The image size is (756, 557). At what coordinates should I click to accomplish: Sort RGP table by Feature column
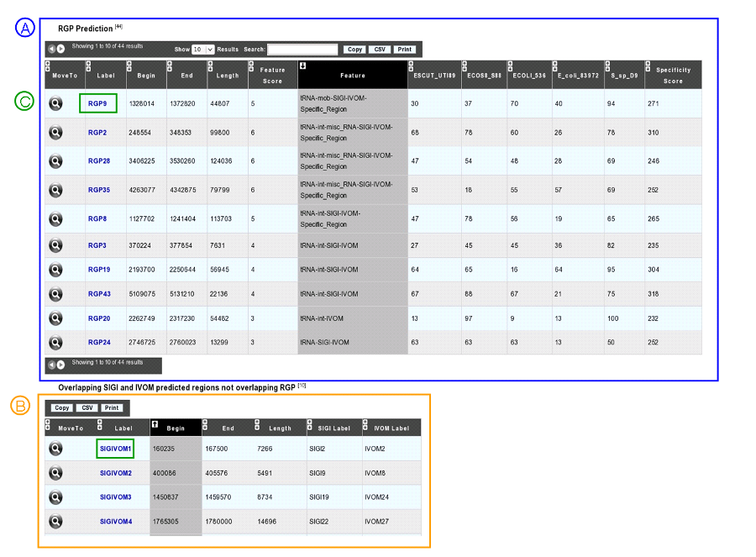pyautogui.click(x=353, y=76)
